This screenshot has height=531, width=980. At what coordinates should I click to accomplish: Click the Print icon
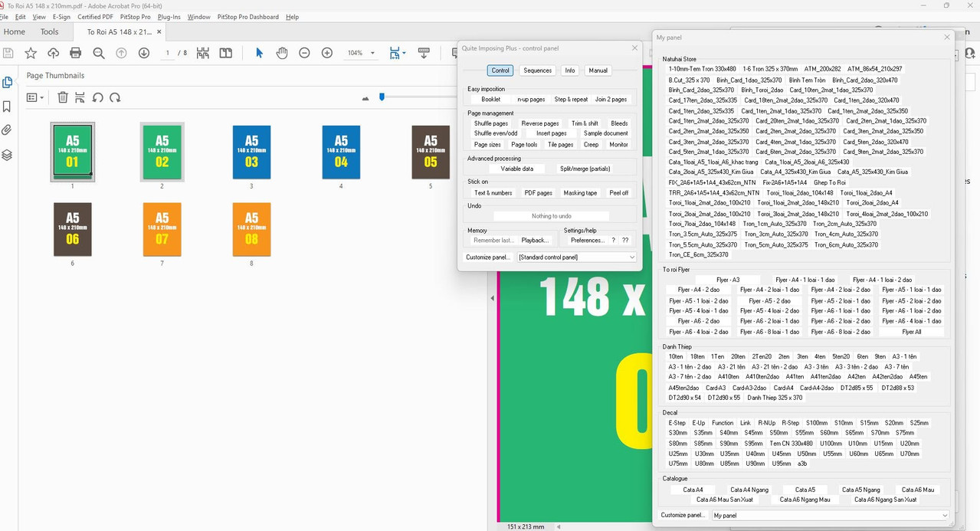tap(75, 53)
